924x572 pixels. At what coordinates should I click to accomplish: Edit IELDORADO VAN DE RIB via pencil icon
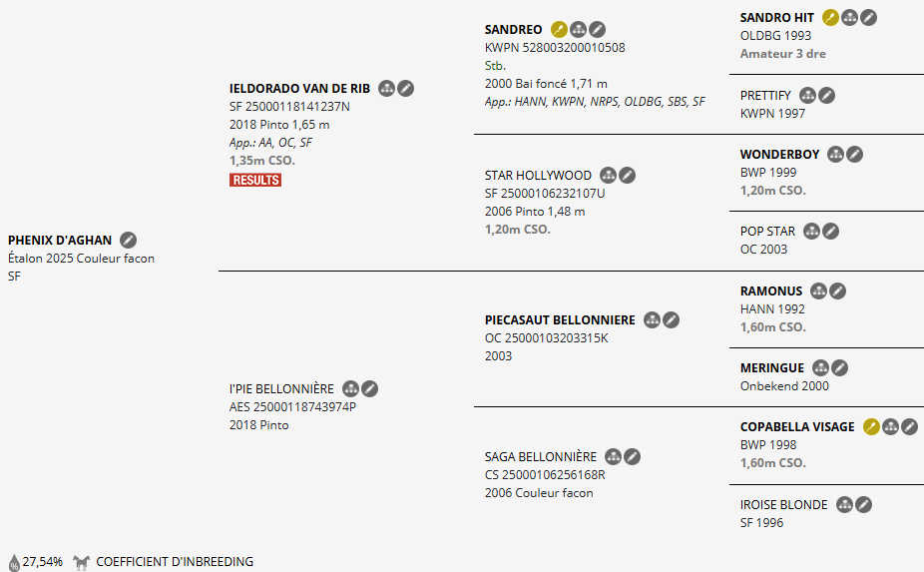(405, 89)
